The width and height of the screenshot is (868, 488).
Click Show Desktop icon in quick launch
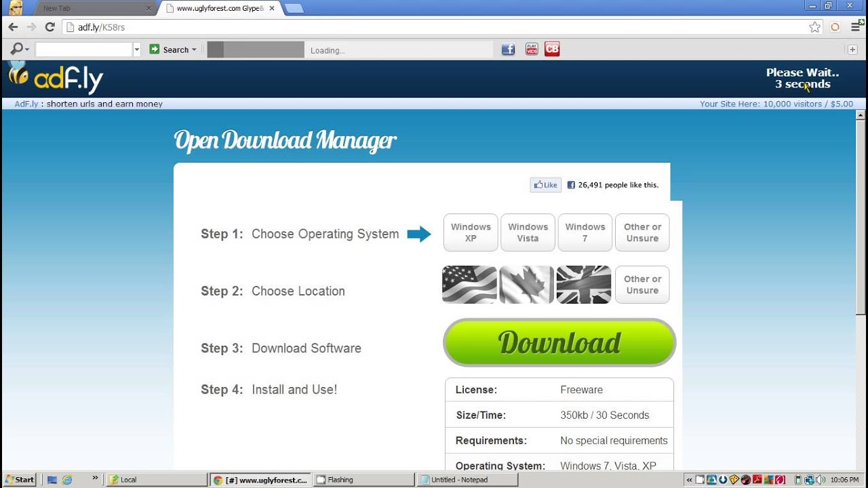(52, 480)
